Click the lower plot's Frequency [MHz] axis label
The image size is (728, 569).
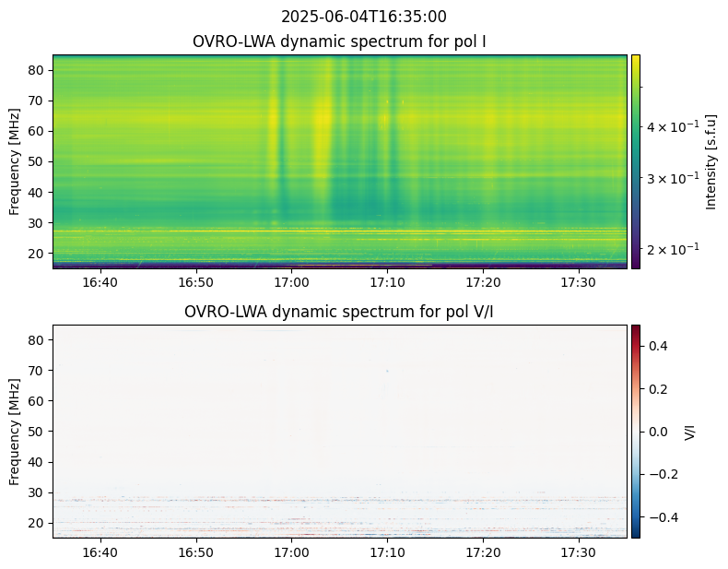coord(15,431)
